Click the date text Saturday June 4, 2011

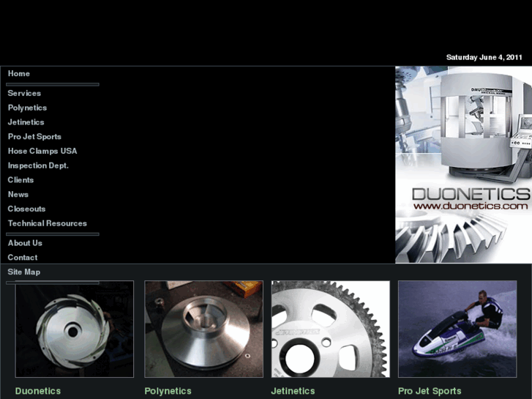click(x=484, y=57)
